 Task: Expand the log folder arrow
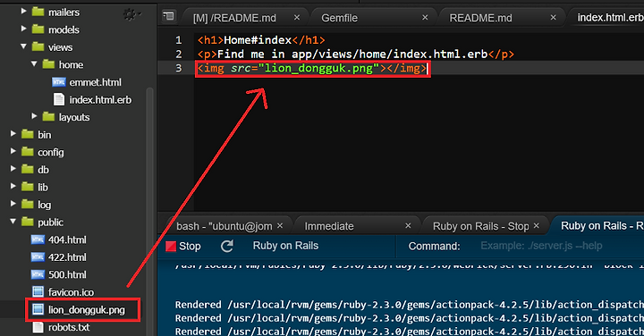coord(13,204)
